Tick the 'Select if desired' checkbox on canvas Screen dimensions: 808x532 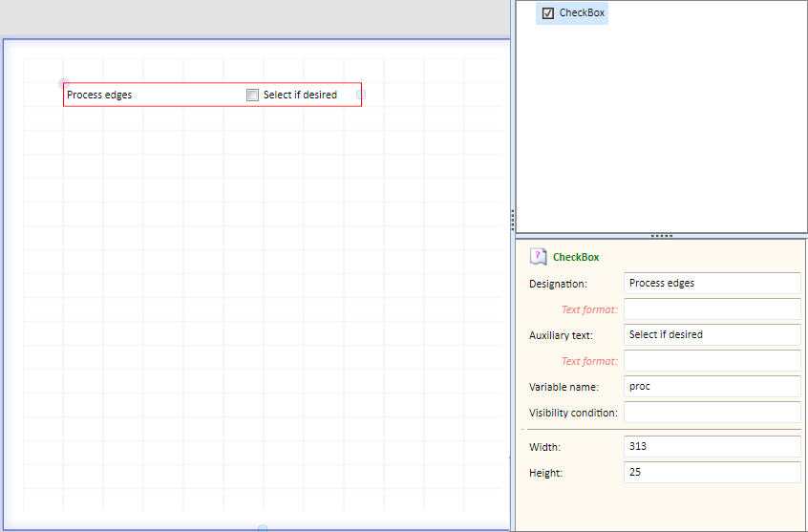point(252,95)
